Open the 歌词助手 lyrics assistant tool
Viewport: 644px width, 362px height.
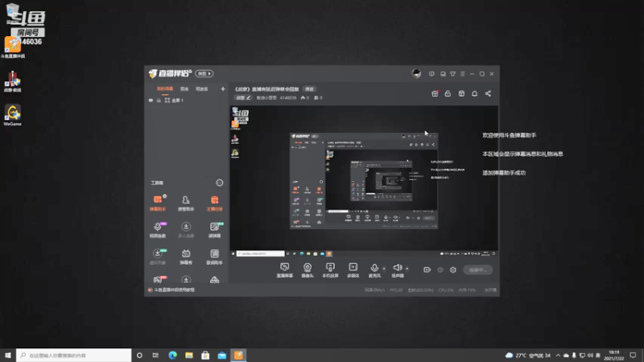pos(214,257)
